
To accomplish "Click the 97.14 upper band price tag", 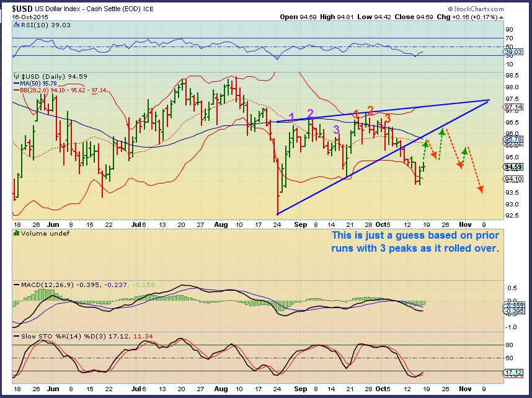I will pos(513,107).
